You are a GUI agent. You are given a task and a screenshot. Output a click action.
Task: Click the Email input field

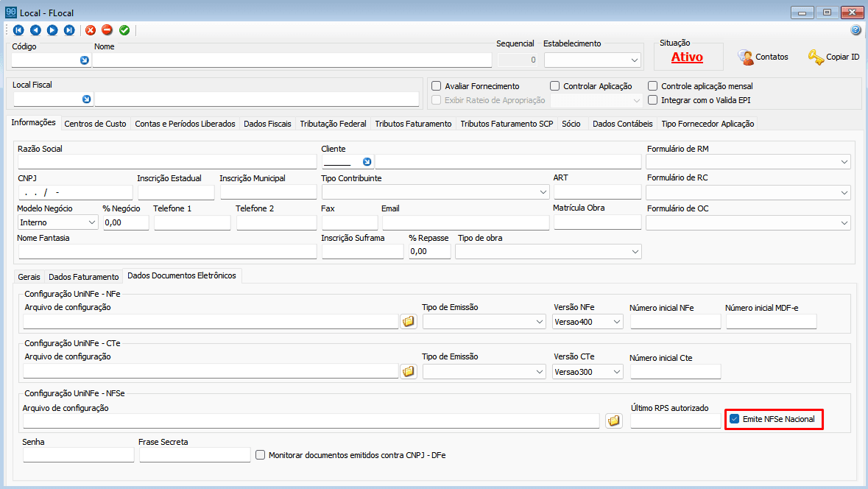tap(465, 222)
